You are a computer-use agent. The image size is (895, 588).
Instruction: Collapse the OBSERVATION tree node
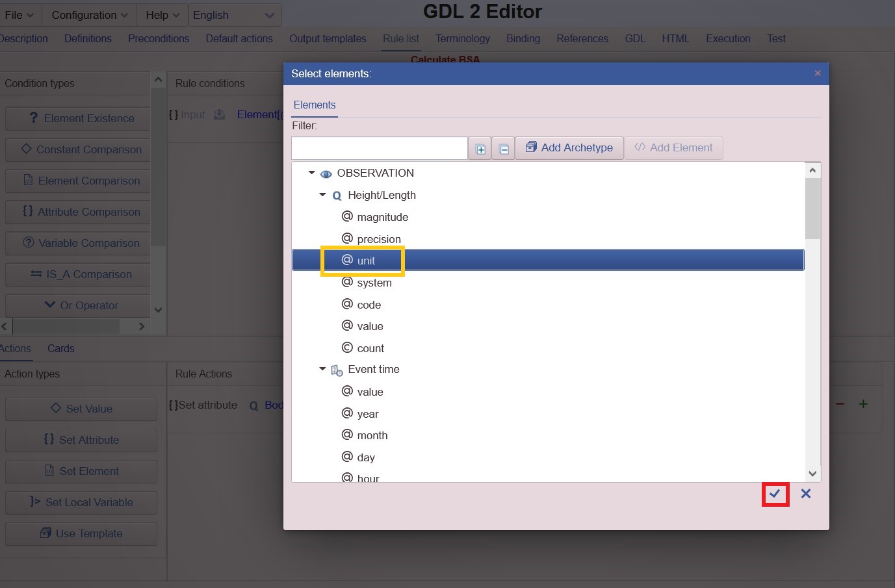point(311,173)
